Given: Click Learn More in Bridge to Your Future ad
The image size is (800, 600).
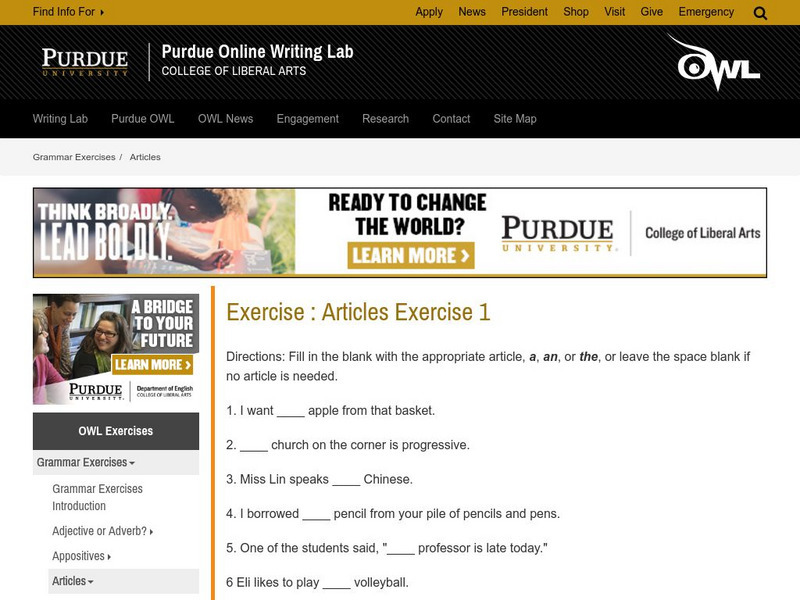Looking at the screenshot, I should 153,365.
